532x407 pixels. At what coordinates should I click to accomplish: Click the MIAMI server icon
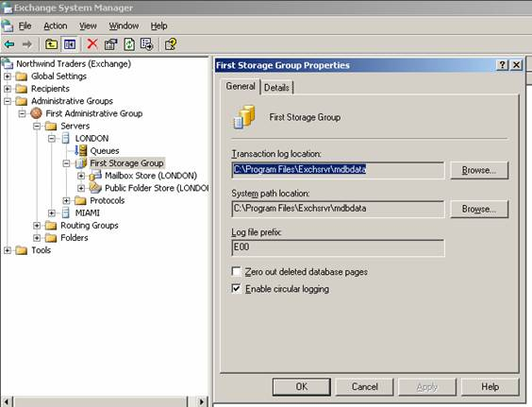66,212
